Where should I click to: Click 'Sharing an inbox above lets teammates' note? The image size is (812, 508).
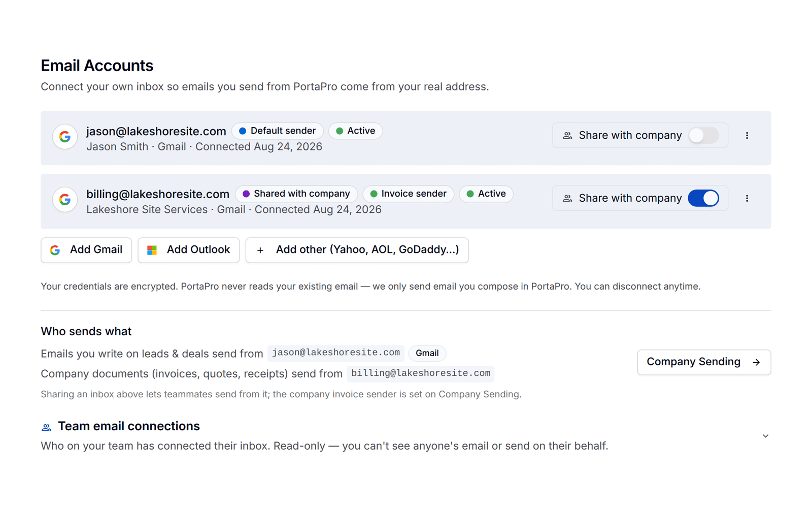point(281,394)
